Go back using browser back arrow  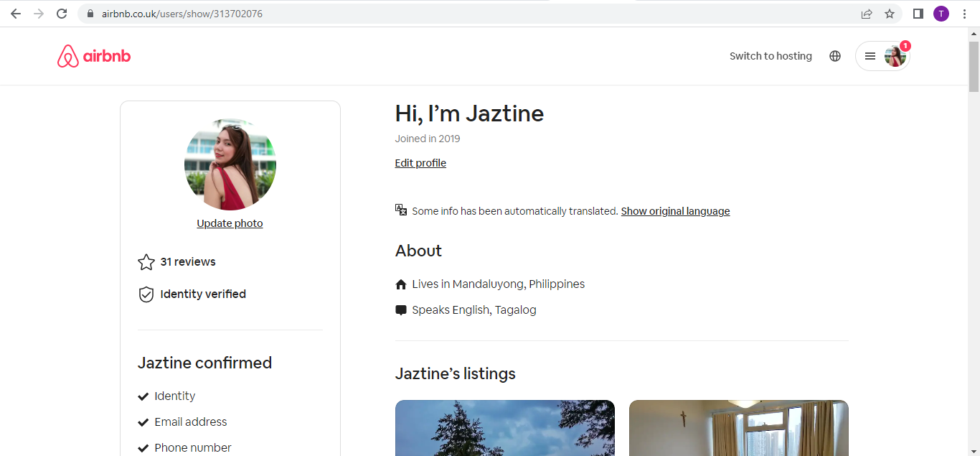pos(16,14)
